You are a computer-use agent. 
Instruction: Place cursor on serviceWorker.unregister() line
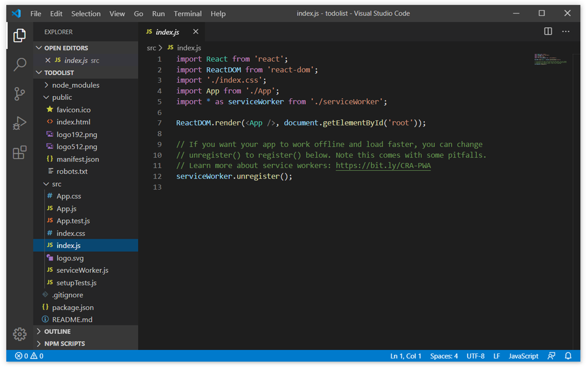tap(234, 176)
